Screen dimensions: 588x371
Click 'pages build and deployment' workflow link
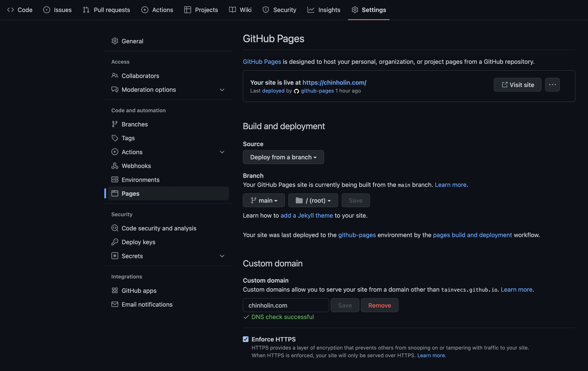(472, 235)
